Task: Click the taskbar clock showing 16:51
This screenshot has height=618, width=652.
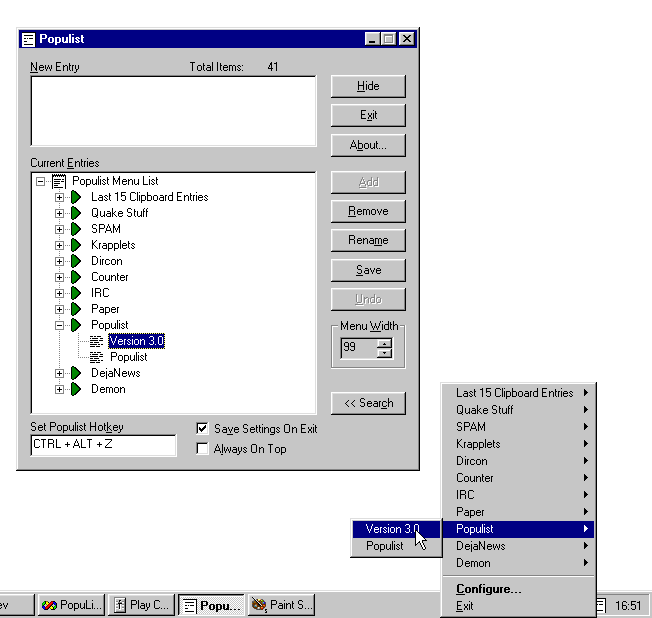Action: click(628, 606)
